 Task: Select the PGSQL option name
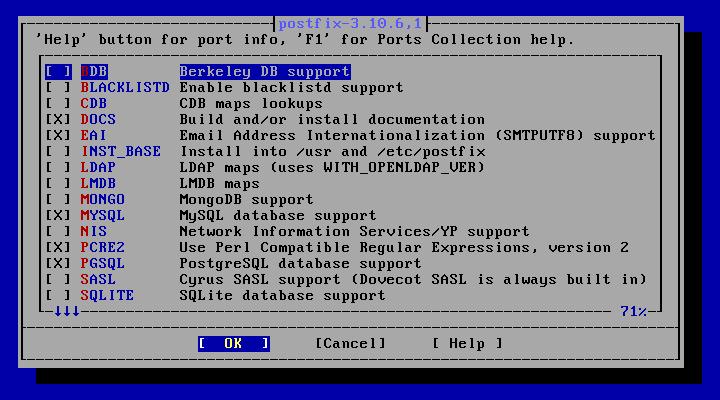click(103, 264)
